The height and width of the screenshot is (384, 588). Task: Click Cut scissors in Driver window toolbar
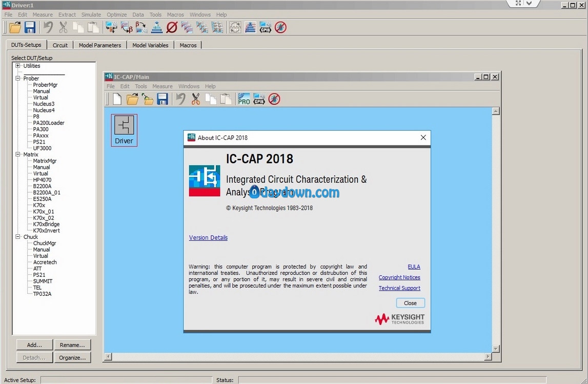(x=63, y=27)
